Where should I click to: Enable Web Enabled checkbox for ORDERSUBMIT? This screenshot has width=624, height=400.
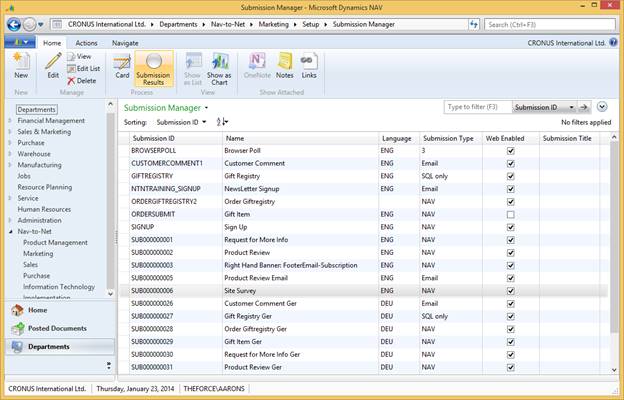click(511, 215)
